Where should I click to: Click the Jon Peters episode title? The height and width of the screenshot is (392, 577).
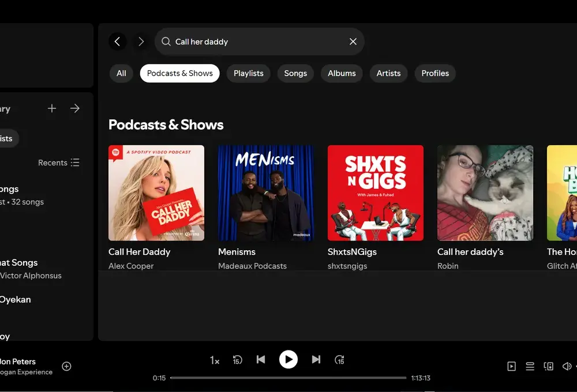pos(18,361)
